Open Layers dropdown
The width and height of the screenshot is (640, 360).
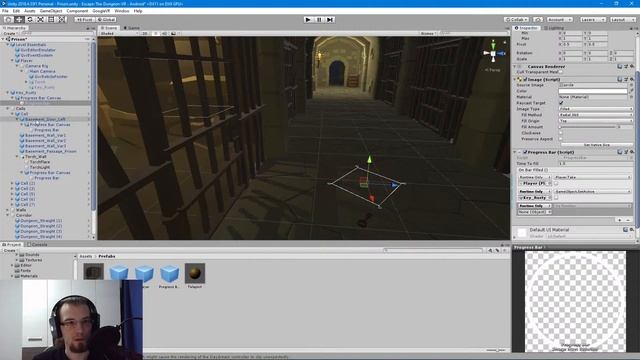tap(592, 20)
